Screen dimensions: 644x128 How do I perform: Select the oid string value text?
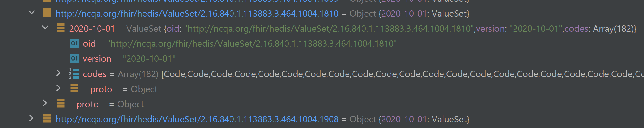[x=252, y=44]
